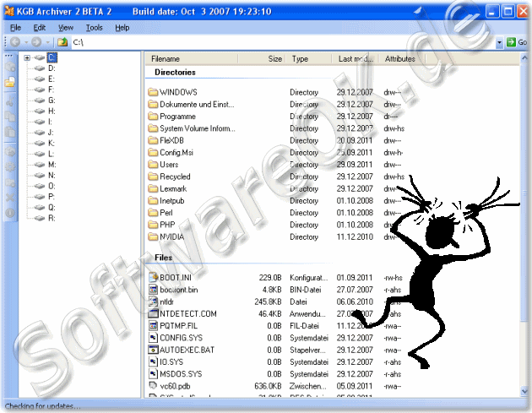Screen dimensions: 532x413
Task: Select the PHP folder icon
Action: [x=153, y=225]
